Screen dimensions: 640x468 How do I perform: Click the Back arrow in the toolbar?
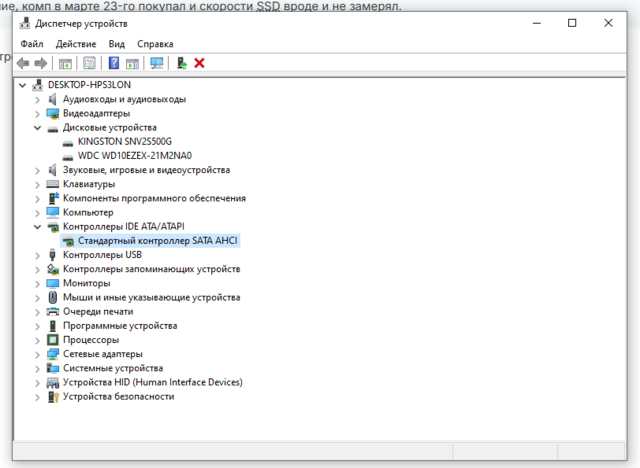pyautogui.click(x=23, y=63)
